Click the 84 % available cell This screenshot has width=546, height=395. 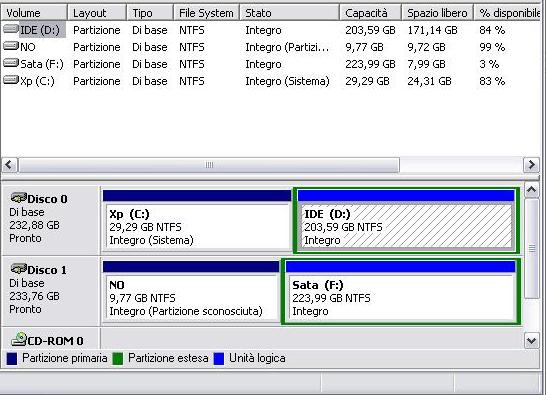pos(492,30)
